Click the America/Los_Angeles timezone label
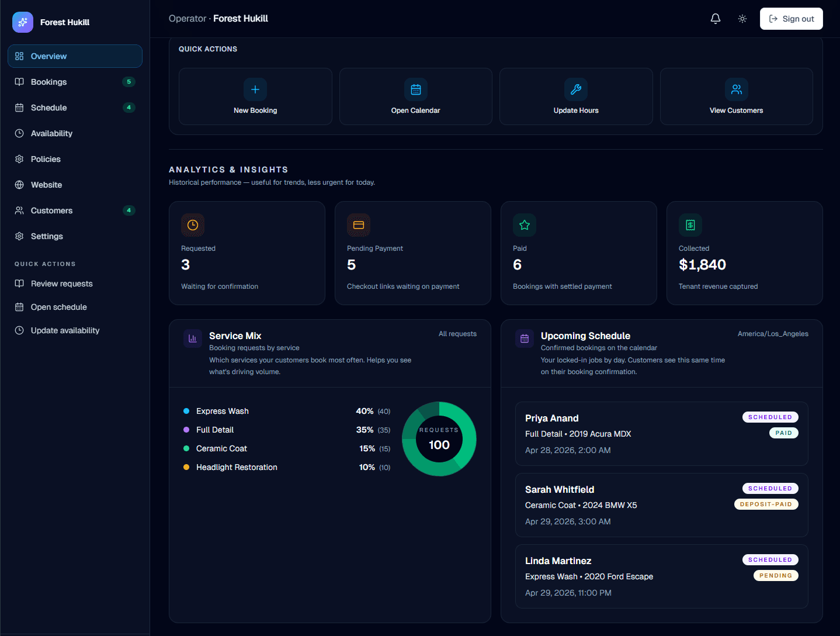The image size is (840, 636). click(x=773, y=334)
